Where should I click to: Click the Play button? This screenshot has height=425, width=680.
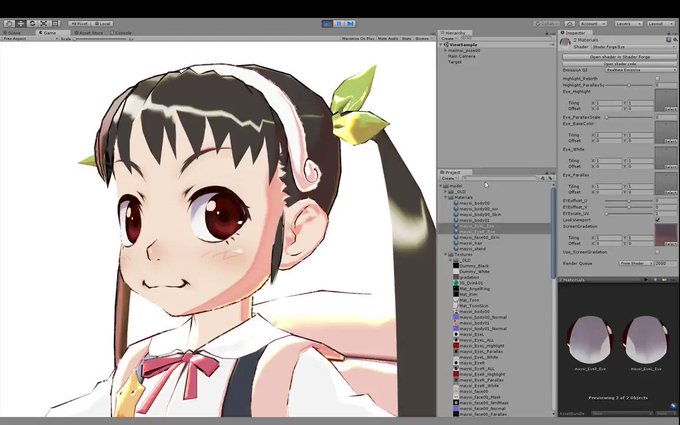(x=327, y=23)
